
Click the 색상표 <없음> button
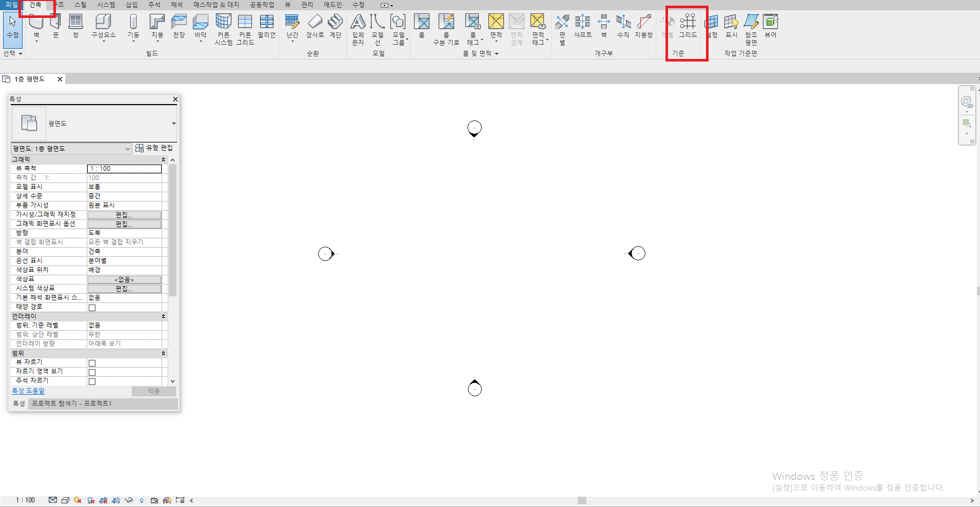click(x=124, y=279)
